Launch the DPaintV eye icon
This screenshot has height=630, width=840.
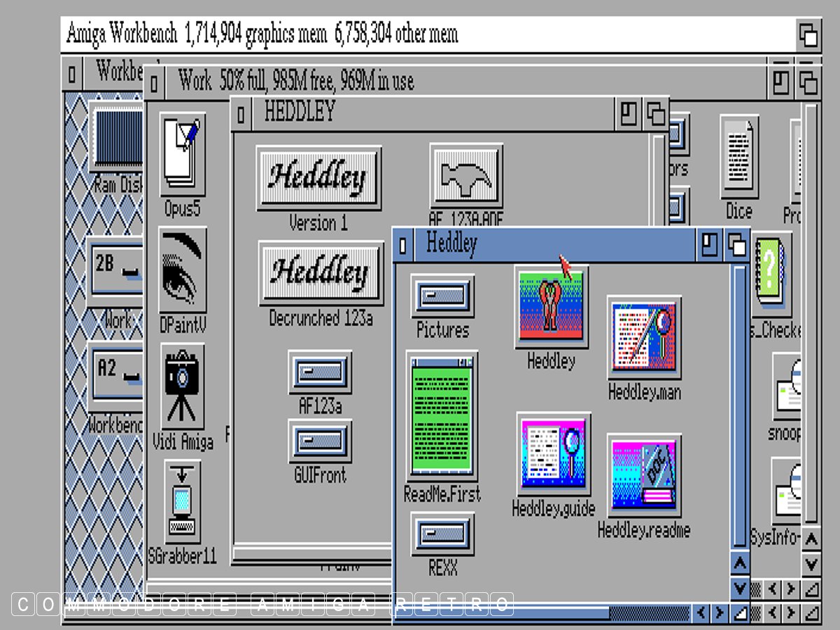pos(183,269)
